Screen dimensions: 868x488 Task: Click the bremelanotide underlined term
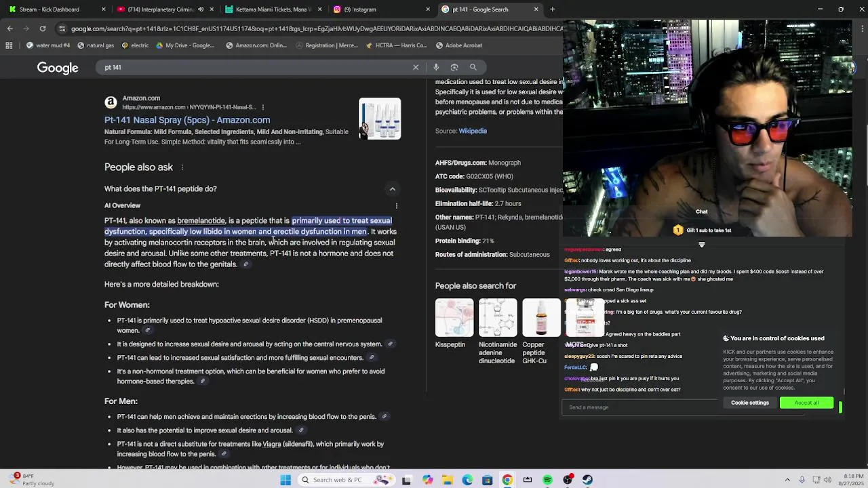coord(201,221)
